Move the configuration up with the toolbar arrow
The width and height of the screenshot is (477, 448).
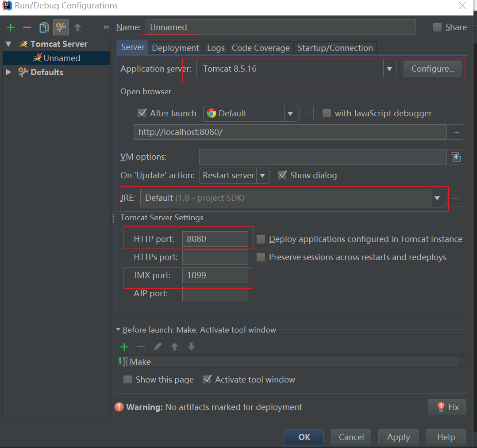(77, 28)
